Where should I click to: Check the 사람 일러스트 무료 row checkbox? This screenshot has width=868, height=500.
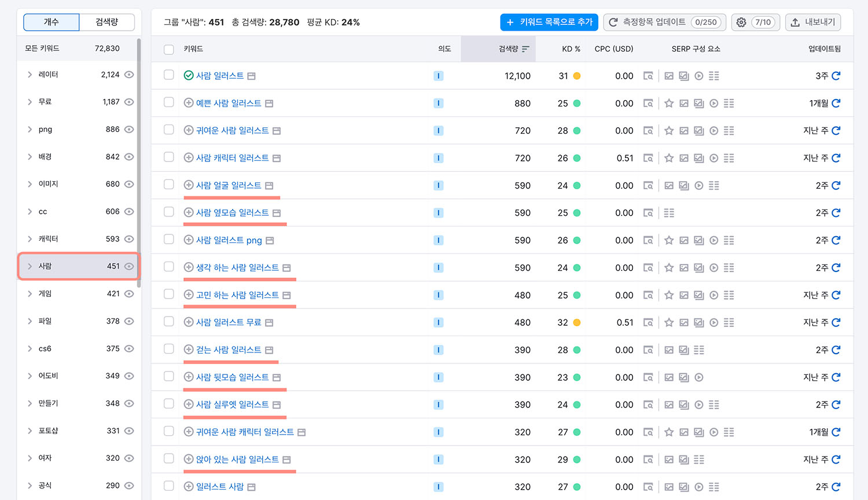tap(169, 321)
